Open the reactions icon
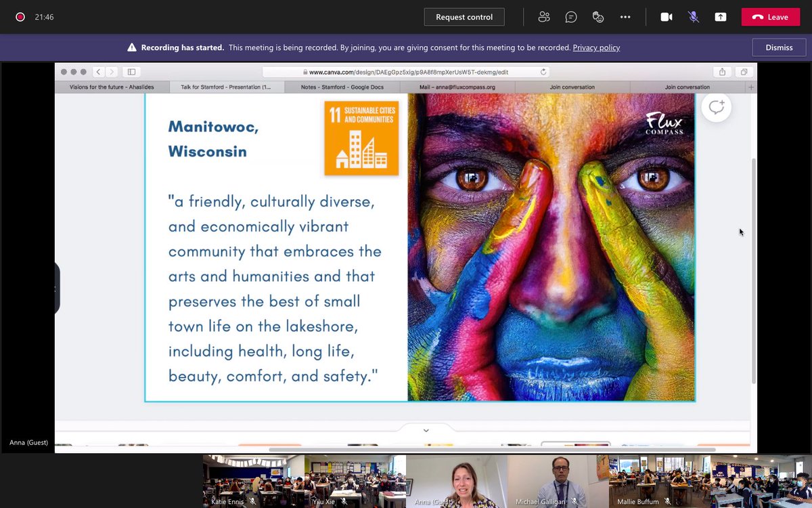 point(598,17)
